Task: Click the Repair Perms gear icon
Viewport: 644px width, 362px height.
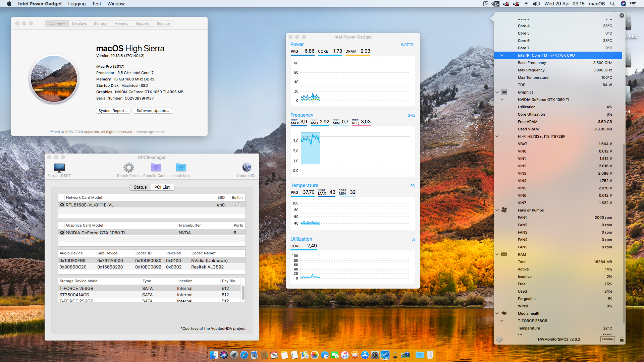Action: [129, 167]
